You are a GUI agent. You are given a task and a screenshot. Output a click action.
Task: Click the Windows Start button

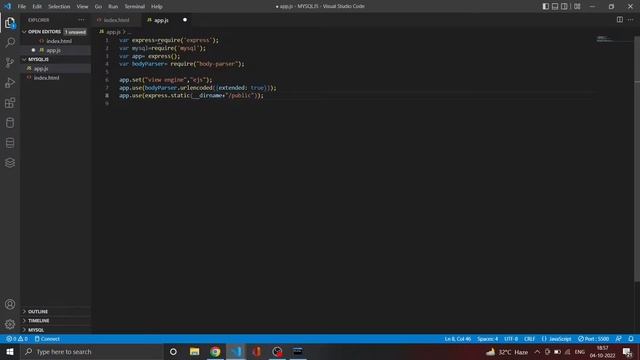pyautogui.click(x=10, y=351)
